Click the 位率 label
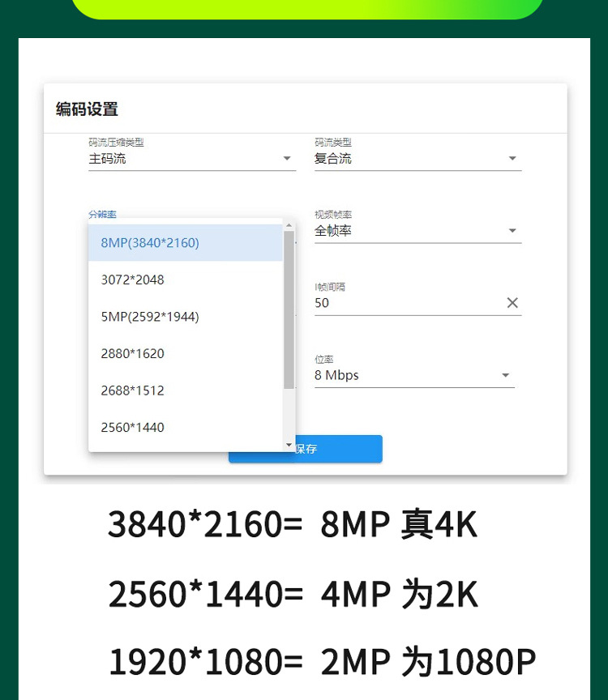The height and width of the screenshot is (700, 608). tap(324, 360)
